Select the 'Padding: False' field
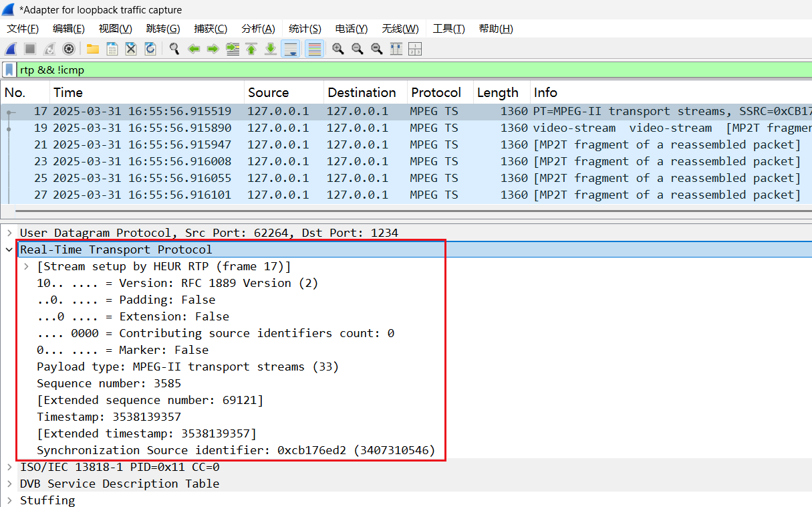 click(x=126, y=300)
